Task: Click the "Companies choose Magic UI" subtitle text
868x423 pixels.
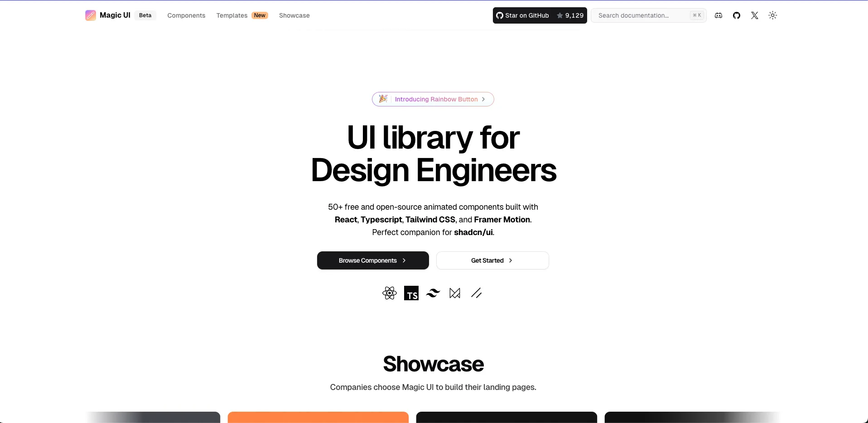Action: click(433, 387)
